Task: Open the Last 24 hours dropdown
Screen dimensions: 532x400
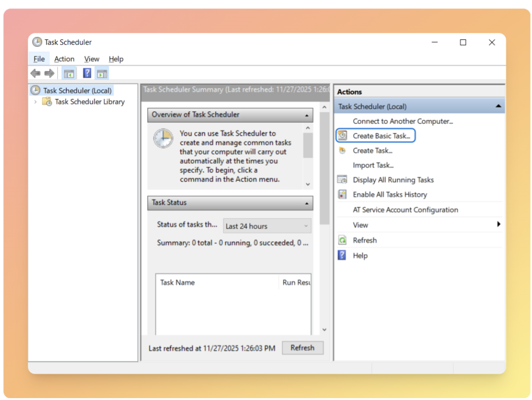Action: (267, 226)
